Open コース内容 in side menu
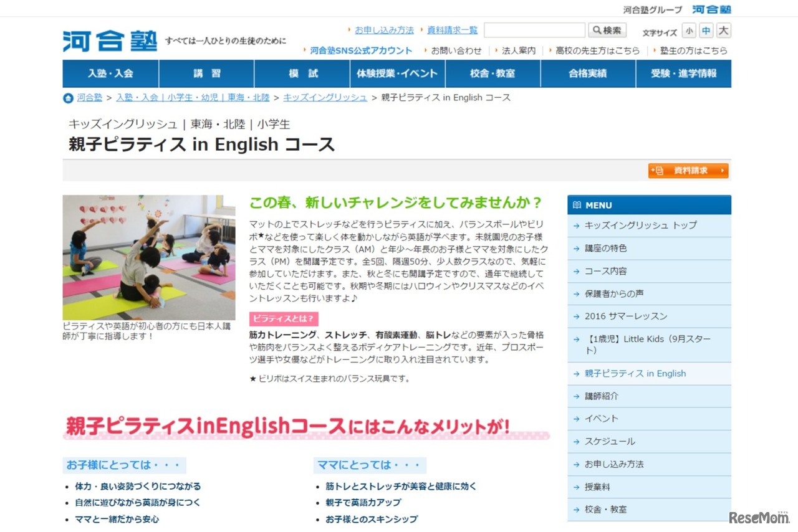This screenshot has height=532, width=798. [649, 271]
